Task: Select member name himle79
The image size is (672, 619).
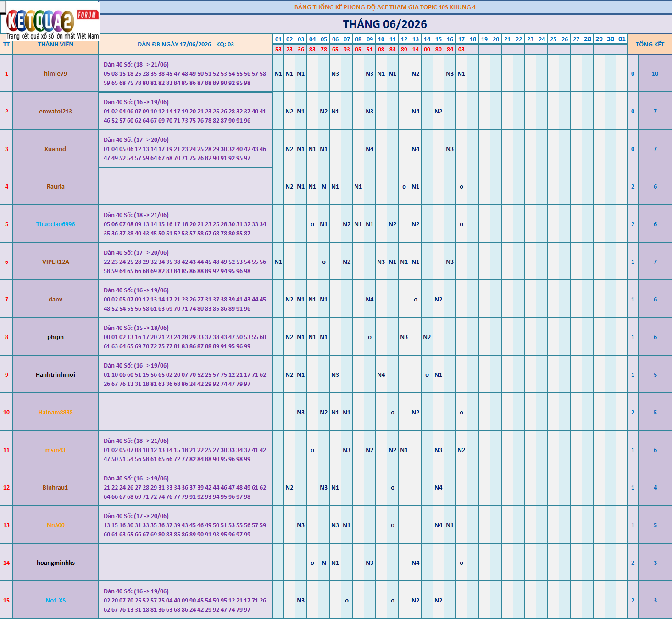Action: [56, 73]
